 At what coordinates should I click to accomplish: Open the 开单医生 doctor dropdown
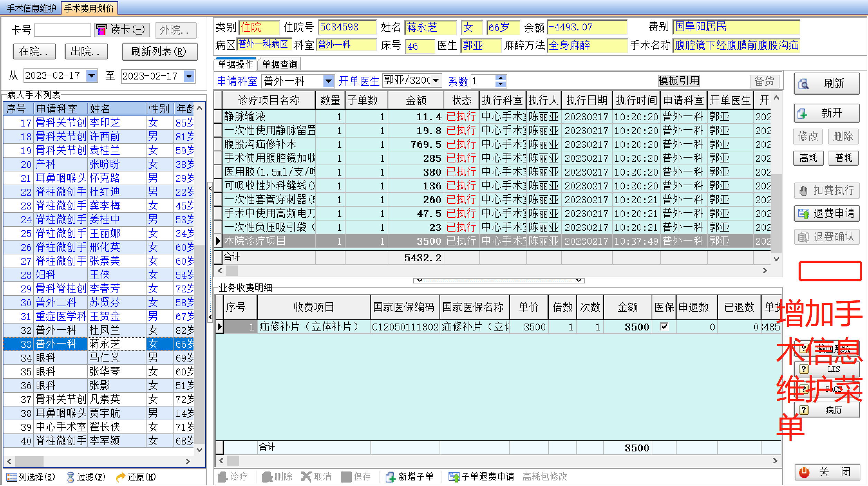coord(436,81)
